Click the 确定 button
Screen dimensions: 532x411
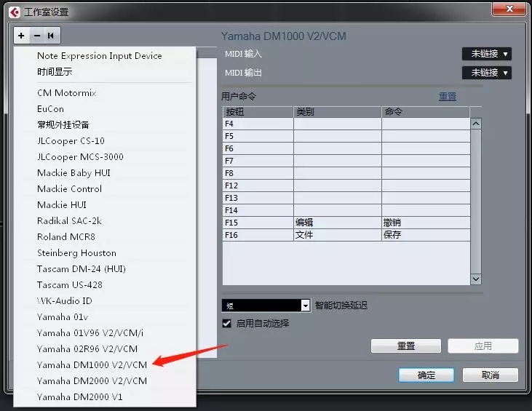(426, 375)
